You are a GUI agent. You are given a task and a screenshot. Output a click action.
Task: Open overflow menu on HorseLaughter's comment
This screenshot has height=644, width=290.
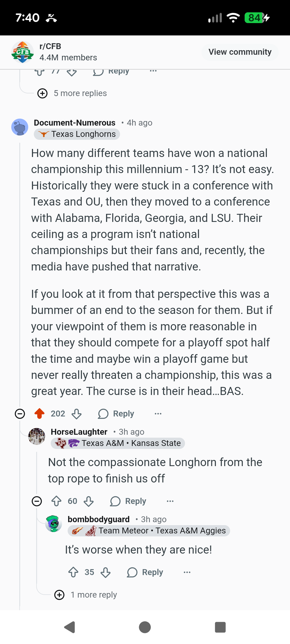pyautogui.click(x=170, y=501)
